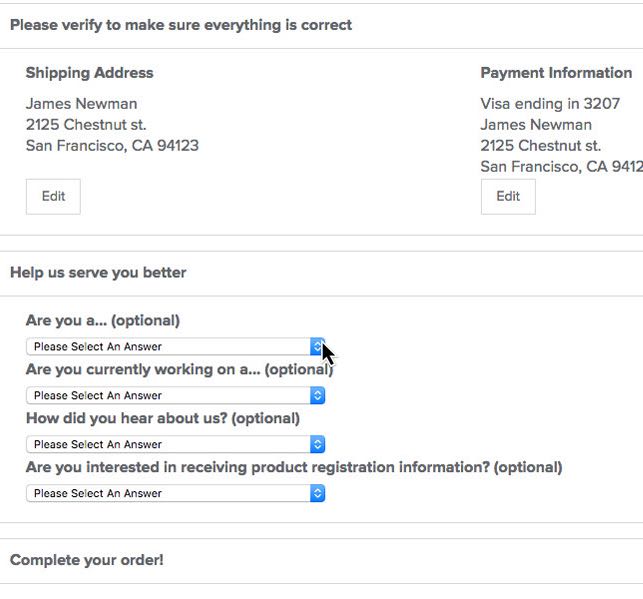Click James Newman name under Shipping Address

pyautogui.click(x=82, y=104)
